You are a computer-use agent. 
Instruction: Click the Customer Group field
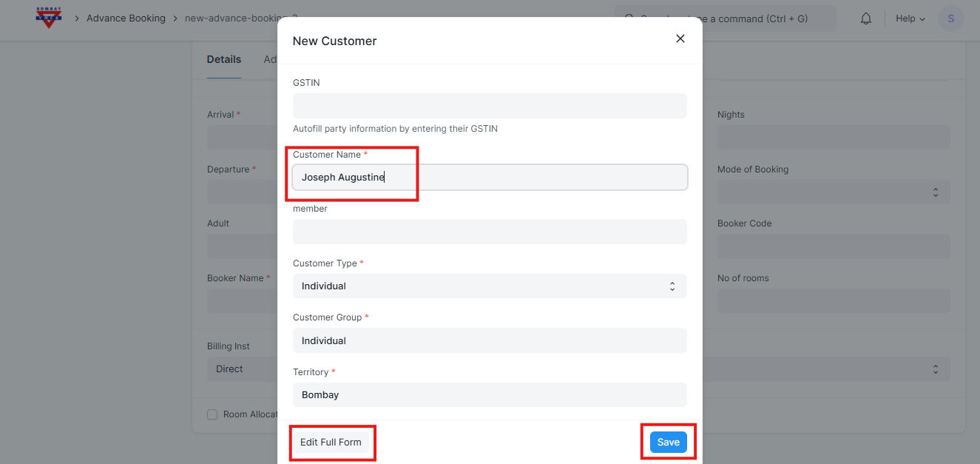(490, 340)
